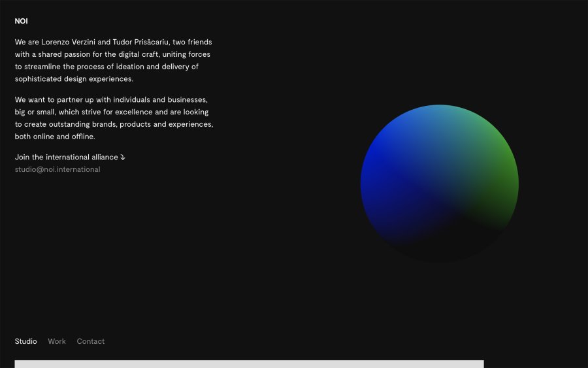The image size is (588, 368).
Task: Click the down arrow after 'international alliance'
Action: point(123,158)
